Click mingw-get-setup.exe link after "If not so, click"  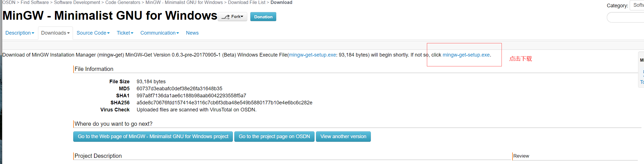pyautogui.click(x=466, y=55)
